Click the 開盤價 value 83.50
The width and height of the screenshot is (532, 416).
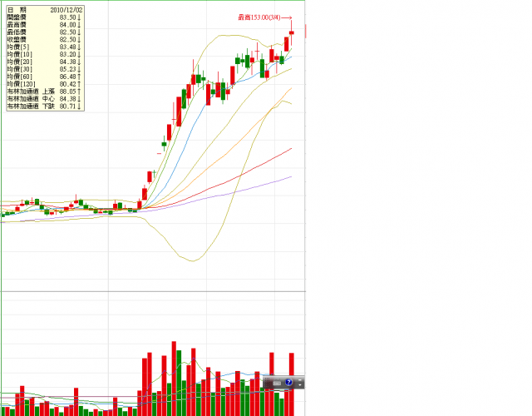70,17
